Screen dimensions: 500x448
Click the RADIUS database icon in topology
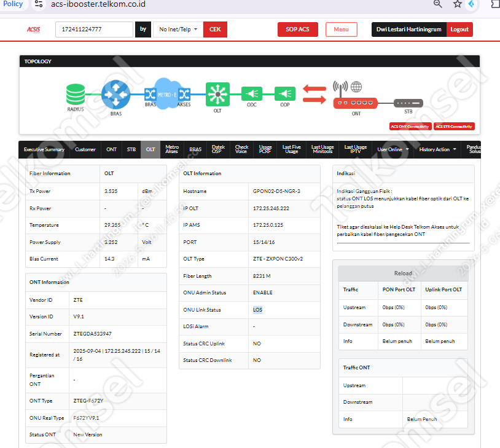point(76,94)
